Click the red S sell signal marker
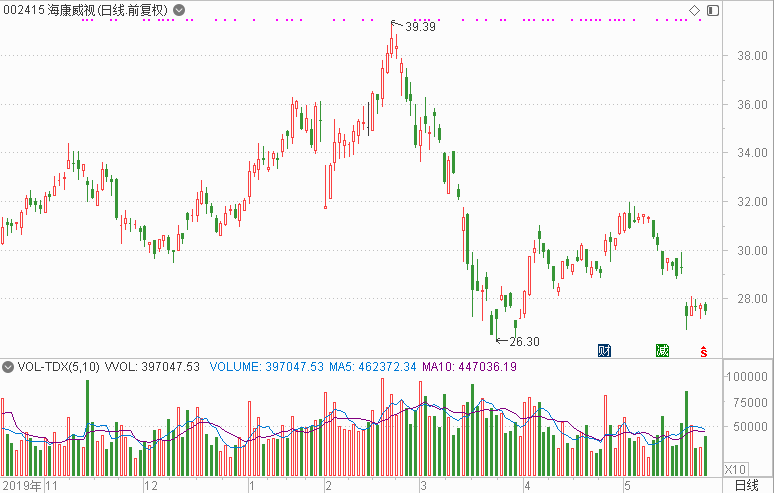Image resolution: width=774 pixels, height=493 pixels. pos(704,351)
